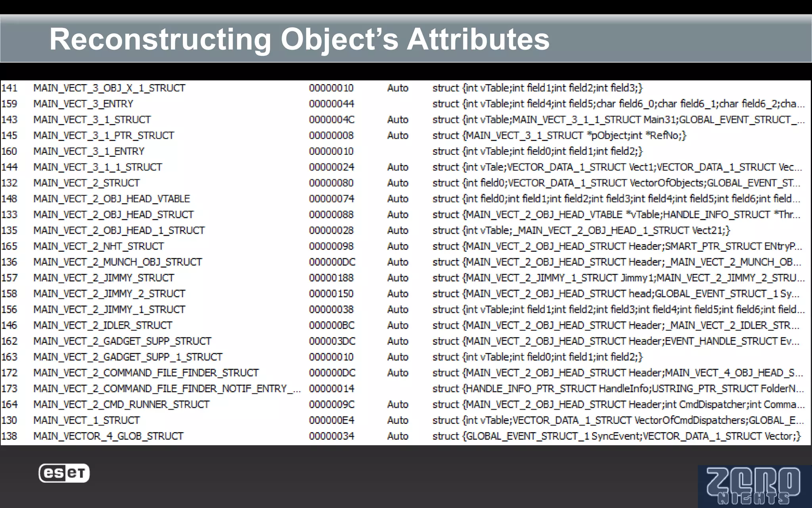Click Auto in the MAIN_VECT_3_1_PTR_STRUCT row
The image size is (812, 508).
(398, 135)
